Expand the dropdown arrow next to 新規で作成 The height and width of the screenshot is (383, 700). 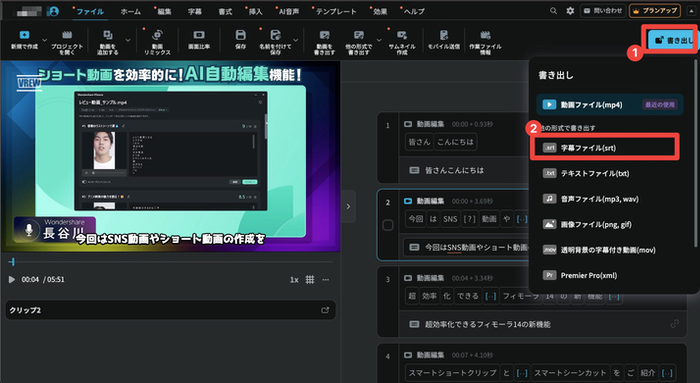click(44, 40)
